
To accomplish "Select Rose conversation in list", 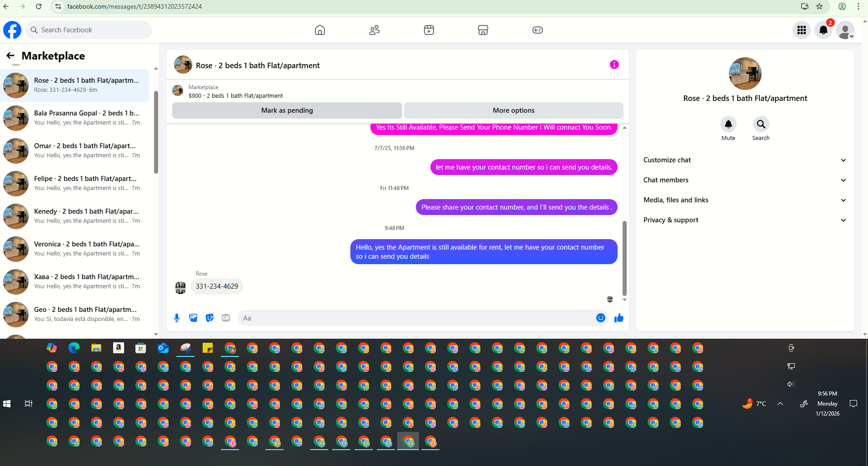I will pyautogui.click(x=75, y=85).
